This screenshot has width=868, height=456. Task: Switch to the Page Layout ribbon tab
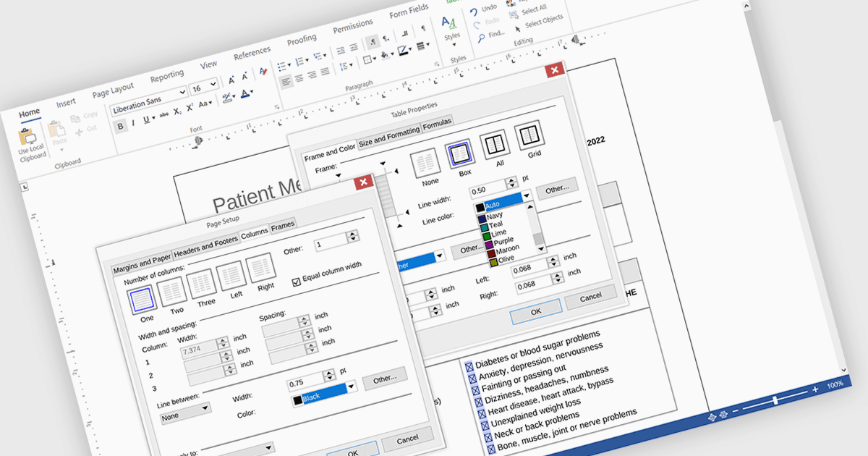click(x=113, y=90)
